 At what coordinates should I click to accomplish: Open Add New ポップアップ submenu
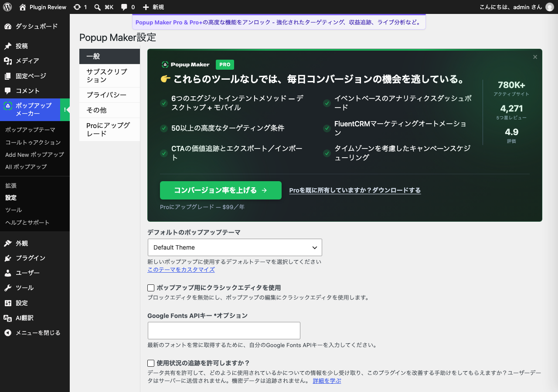point(34,155)
